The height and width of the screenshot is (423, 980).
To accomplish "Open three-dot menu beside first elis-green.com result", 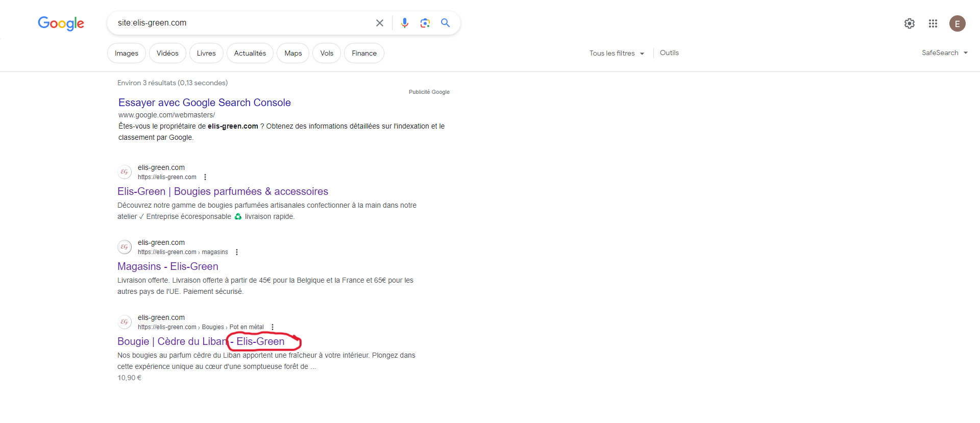I will [205, 177].
